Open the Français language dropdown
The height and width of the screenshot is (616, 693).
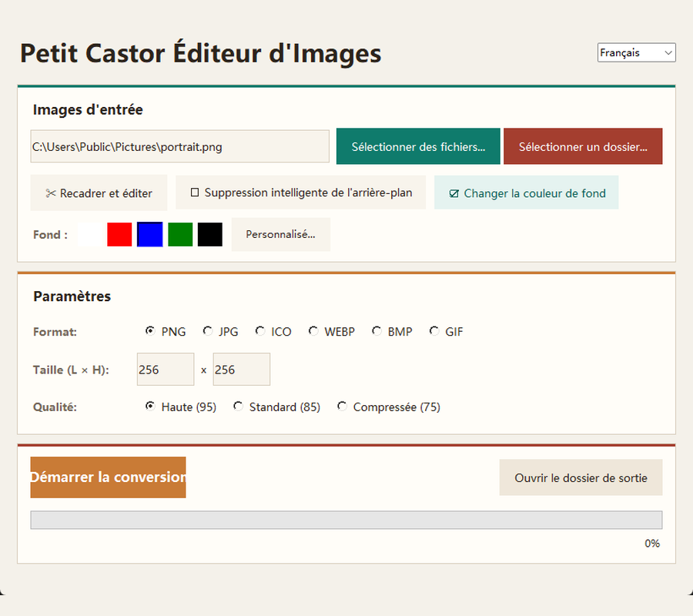636,52
